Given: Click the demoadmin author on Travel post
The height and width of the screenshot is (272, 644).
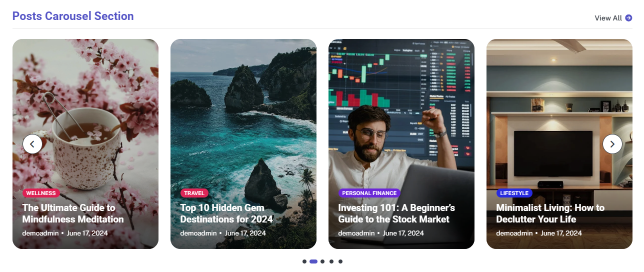Looking at the screenshot, I should point(198,233).
